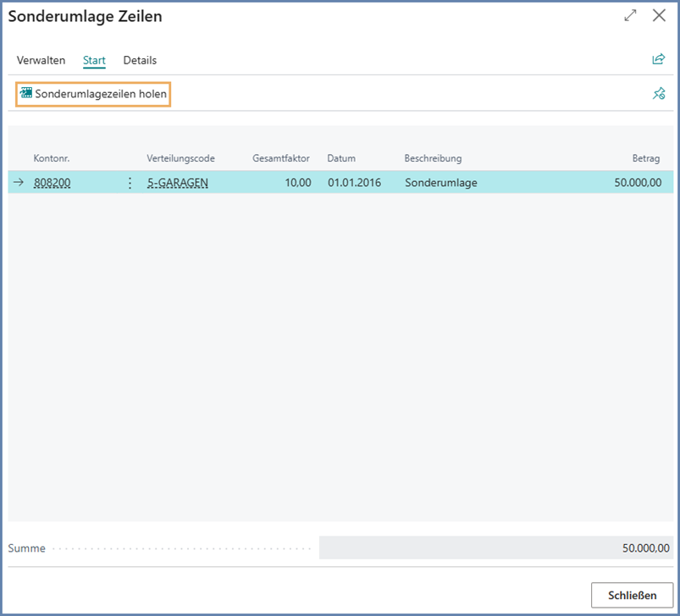Expand the dialog with the diagonal arrows icon

pyautogui.click(x=630, y=16)
